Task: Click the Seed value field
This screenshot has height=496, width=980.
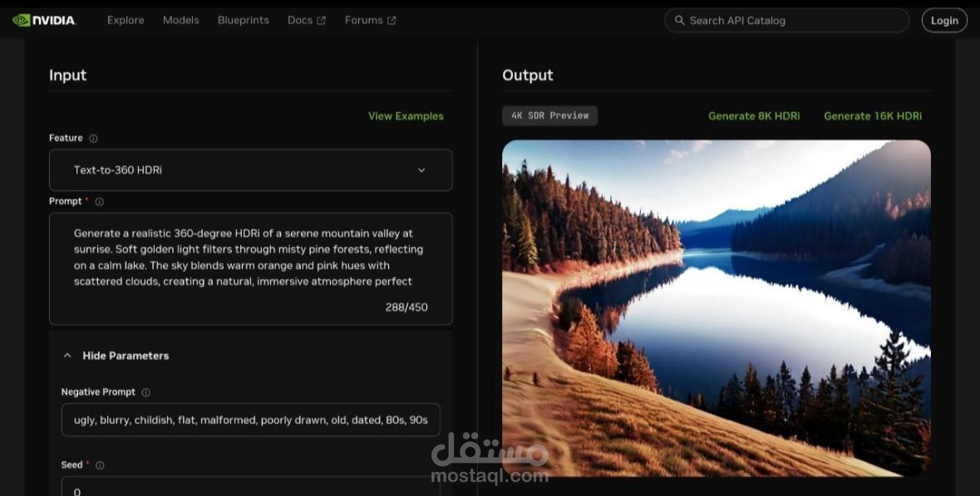Action: click(x=251, y=487)
